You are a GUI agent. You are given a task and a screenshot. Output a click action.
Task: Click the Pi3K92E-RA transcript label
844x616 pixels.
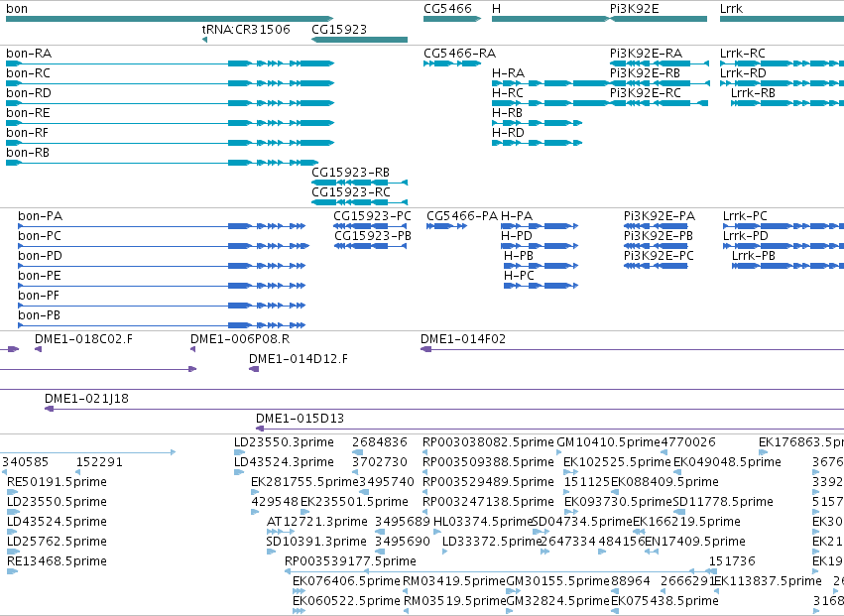point(646,54)
